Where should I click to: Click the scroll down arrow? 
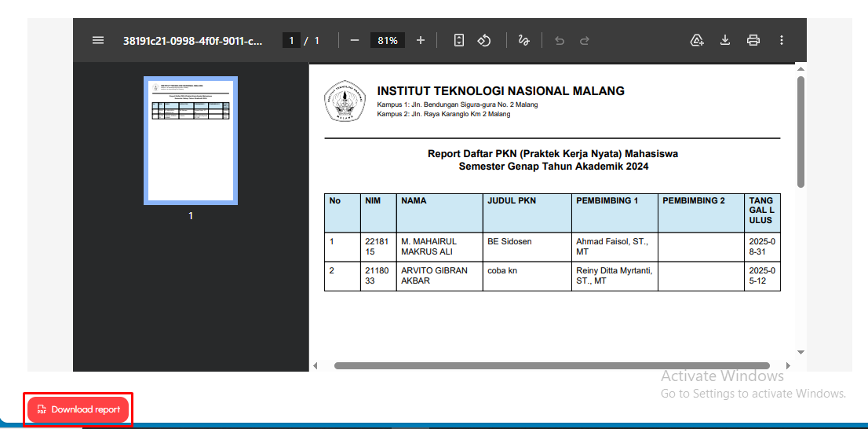[801, 352]
